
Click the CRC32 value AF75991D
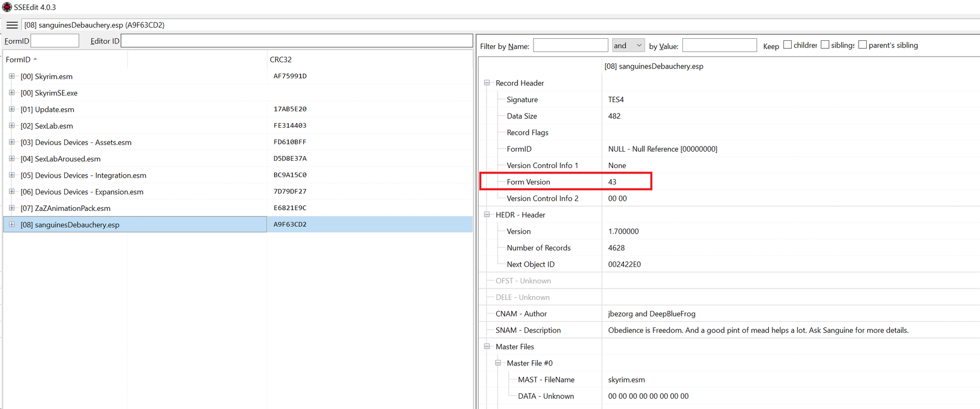[290, 76]
